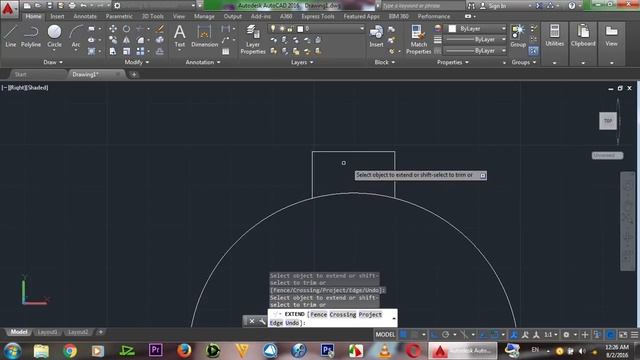The image size is (640, 360).
Task: Select the Polyline tool
Action: (31, 36)
